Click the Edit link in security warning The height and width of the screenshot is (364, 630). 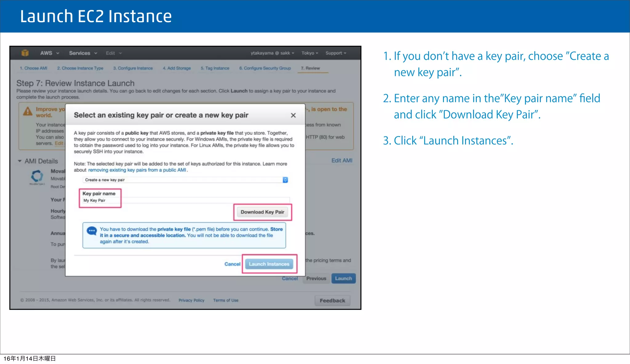coord(59,143)
